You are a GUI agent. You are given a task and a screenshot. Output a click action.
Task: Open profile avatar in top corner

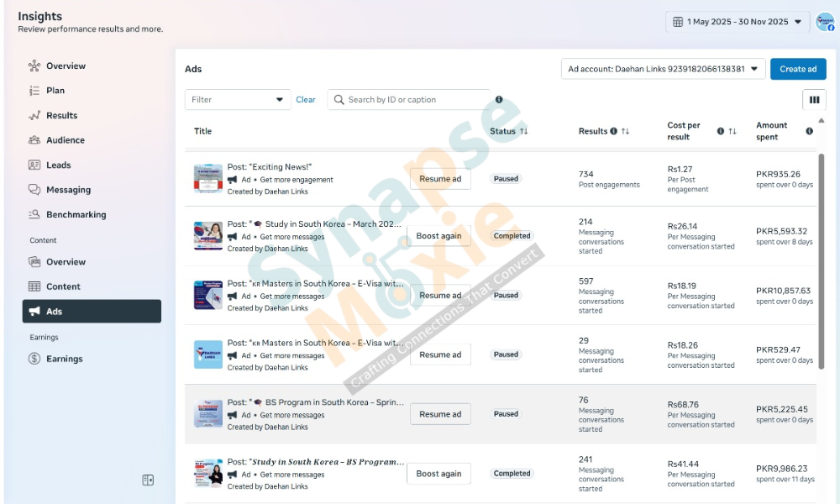point(824,22)
